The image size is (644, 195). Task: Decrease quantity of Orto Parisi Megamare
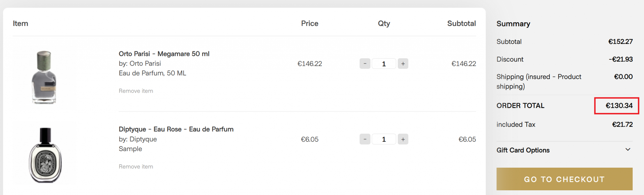[365, 64]
